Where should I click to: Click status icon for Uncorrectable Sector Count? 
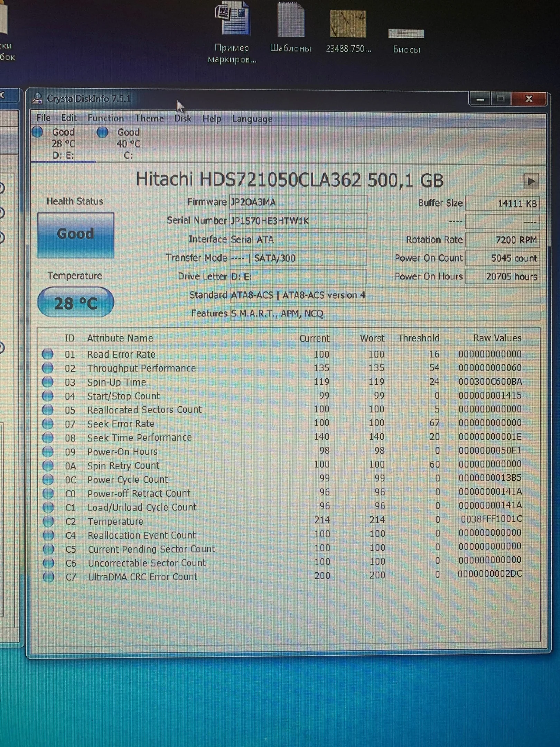48,563
